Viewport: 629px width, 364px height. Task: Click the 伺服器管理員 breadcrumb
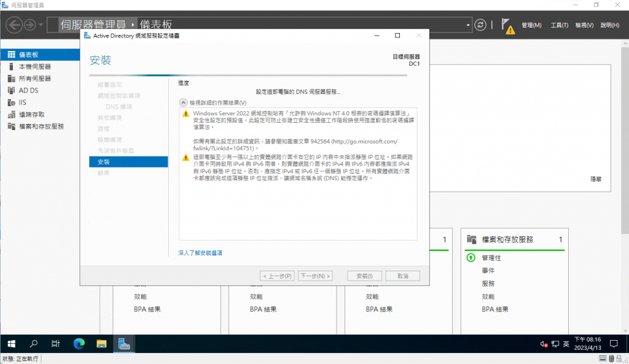[93, 25]
